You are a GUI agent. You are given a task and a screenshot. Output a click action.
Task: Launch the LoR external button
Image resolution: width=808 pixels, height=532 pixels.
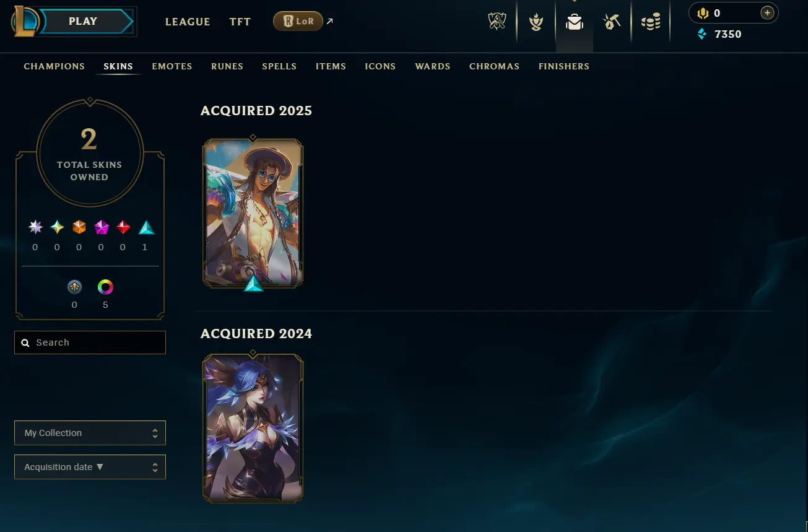(298, 22)
